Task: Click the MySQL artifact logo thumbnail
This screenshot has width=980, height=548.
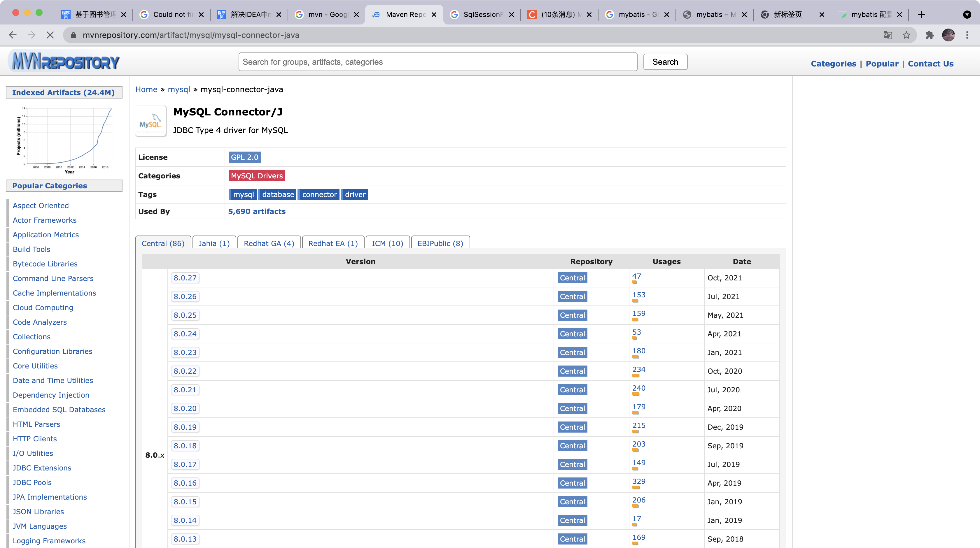Action: [151, 121]
